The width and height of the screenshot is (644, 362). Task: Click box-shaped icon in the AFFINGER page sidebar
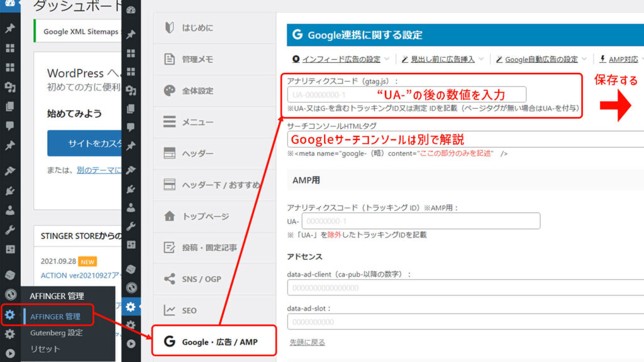coord(131,269)
